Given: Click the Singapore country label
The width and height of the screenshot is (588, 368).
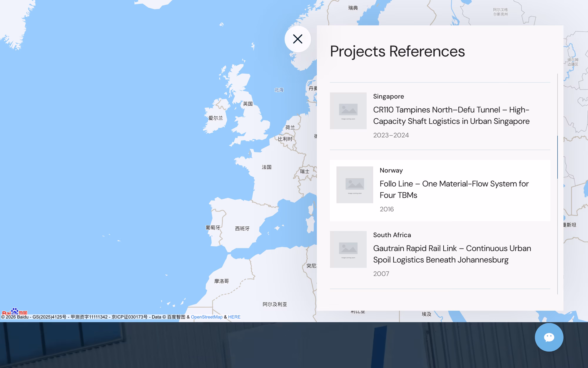Looking at the screenshot, I should click(x=388, y=96).
